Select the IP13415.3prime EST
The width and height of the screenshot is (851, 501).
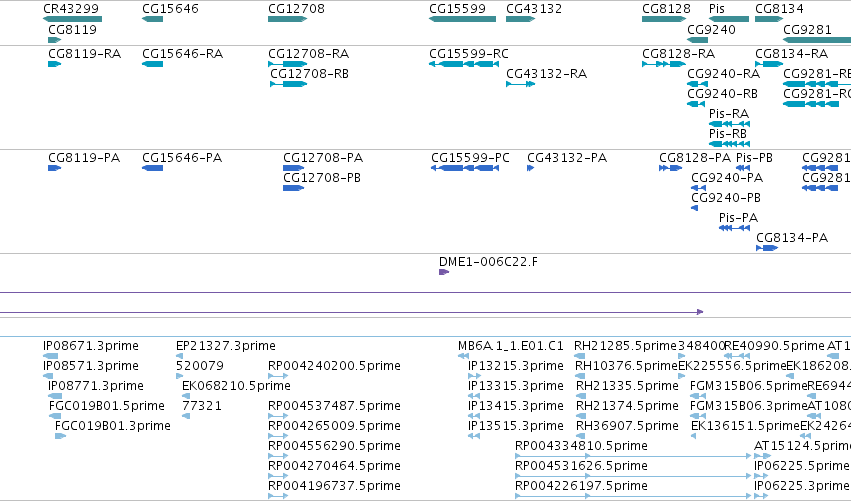click(474, 416)
